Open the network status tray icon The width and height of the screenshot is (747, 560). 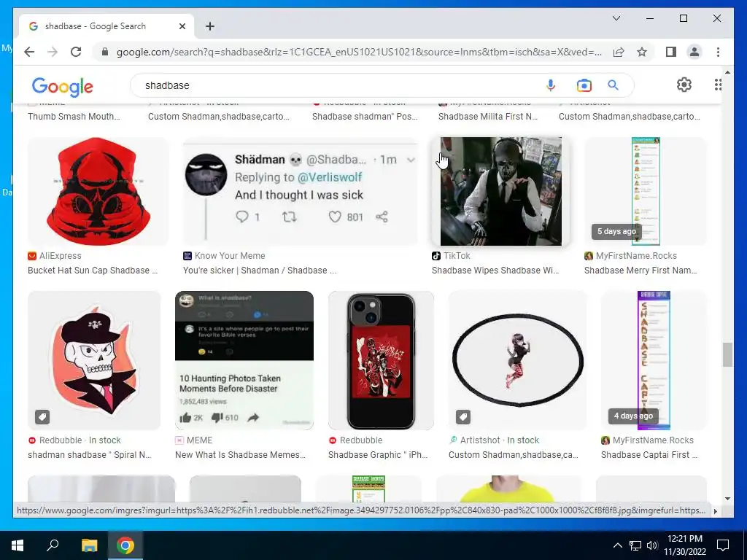[635, 545]
